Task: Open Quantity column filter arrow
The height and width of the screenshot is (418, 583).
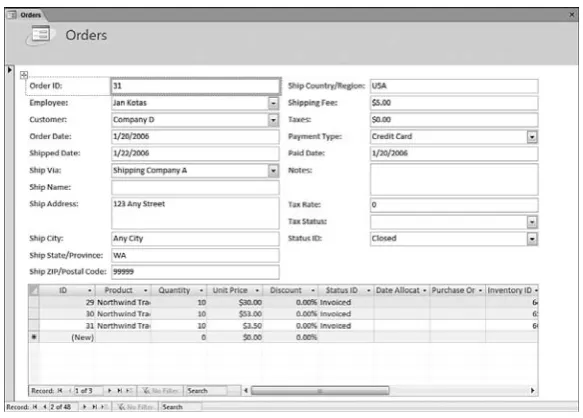Action: pos(202,290)
